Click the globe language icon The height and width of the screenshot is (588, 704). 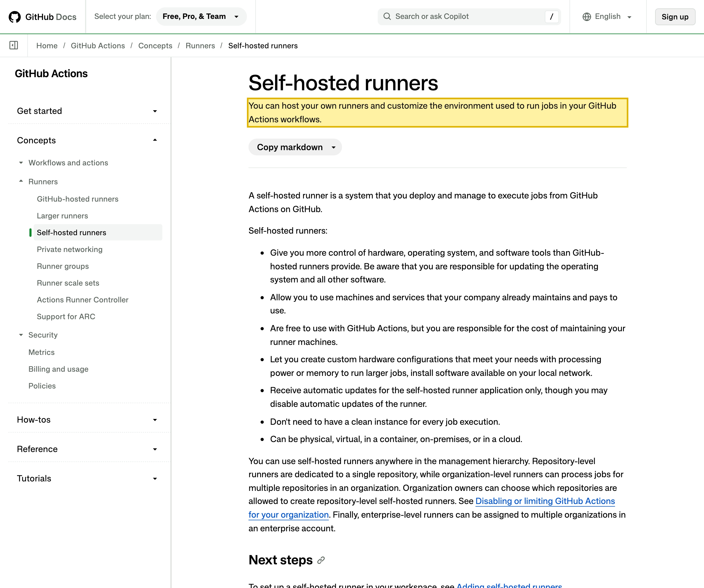pos(587,17)
